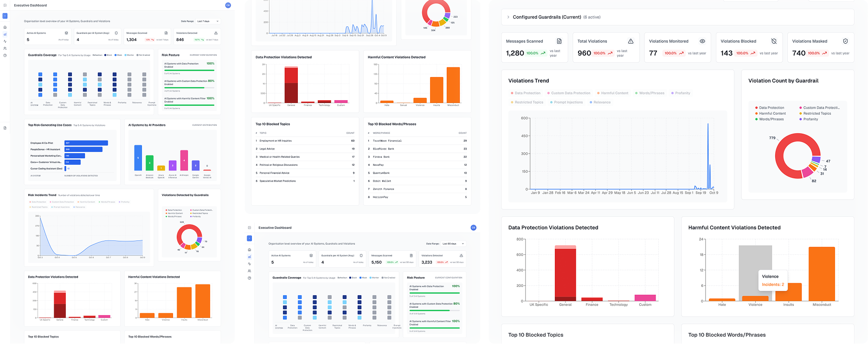Click home icon in Last 90 days dashboard sidebar
This screenshot has height=344, width=868.
pos(249,250)
